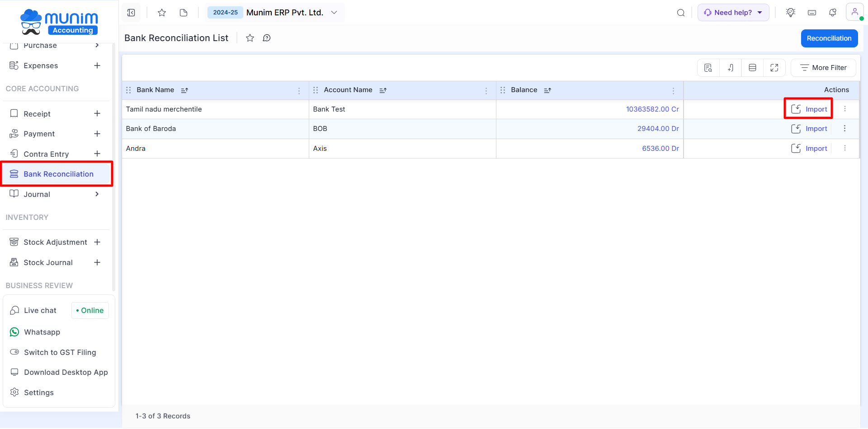Viewport: 868px width, 429px height.
Task: Favorite the Bank Reconciliation List page star
Action: [x=250, y=38]
